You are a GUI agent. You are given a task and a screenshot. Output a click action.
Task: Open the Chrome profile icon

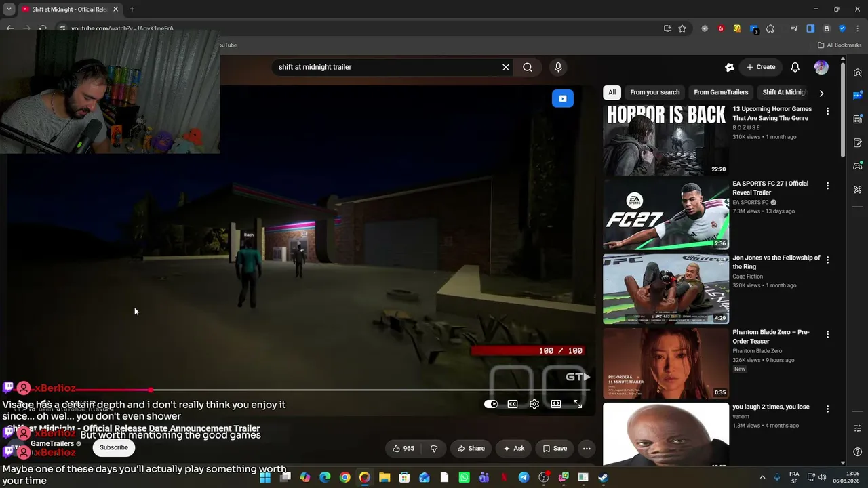point(827,28)
